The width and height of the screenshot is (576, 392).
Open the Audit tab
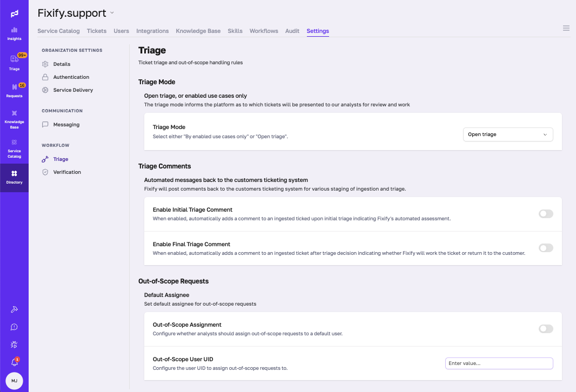292,31
